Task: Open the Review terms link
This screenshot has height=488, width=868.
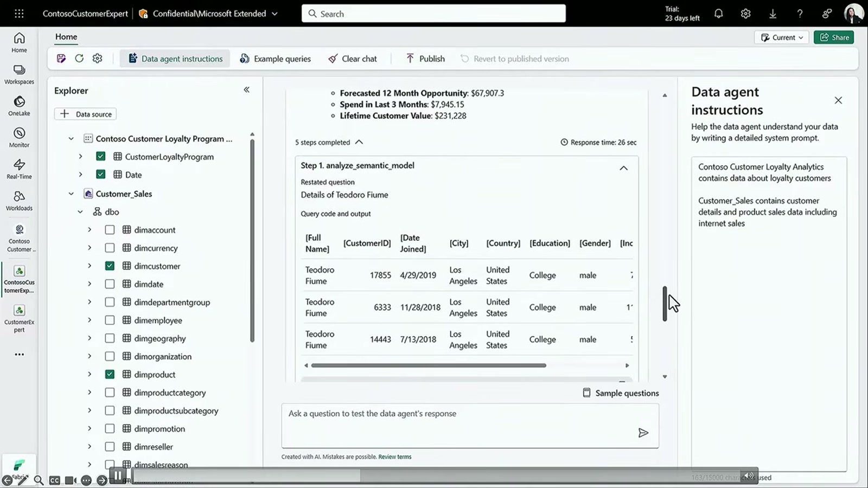Action: point(395,457)
